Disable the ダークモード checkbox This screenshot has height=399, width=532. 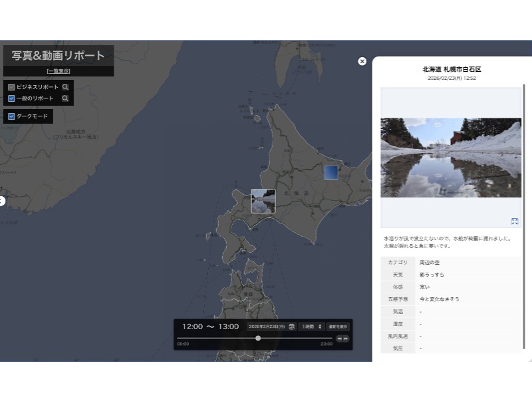(11, 116)
